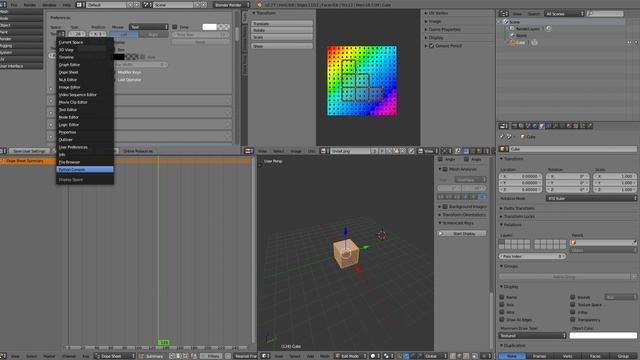The width and height of the screenshot is (640, 360).
Task: Choose File Browser from editor menu
Action: click(85, 162)
